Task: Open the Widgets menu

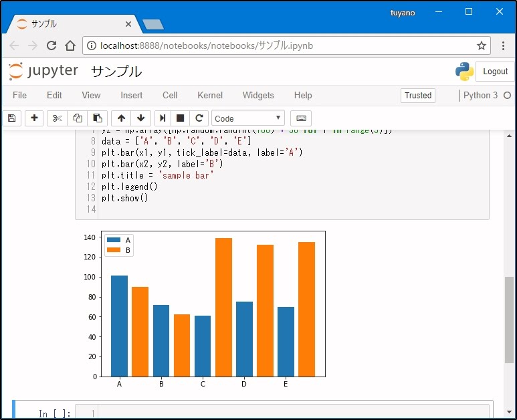Action: tap(258, 96)
